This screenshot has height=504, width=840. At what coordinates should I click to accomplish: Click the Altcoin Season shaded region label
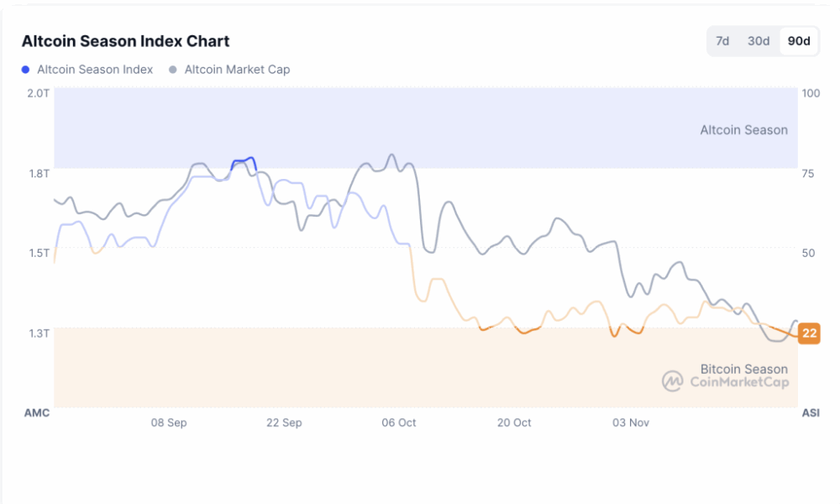(744, 129)
